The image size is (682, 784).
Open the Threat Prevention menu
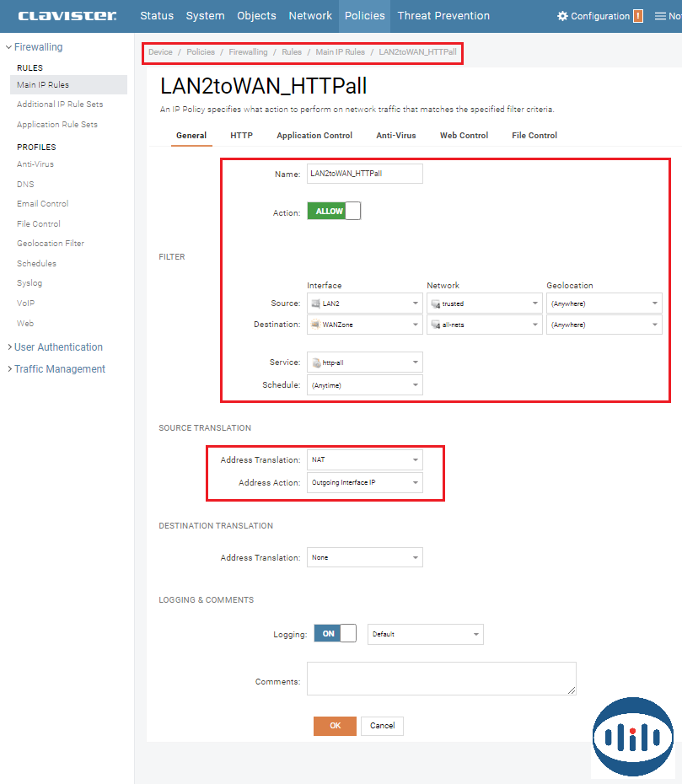click(443, 16)
